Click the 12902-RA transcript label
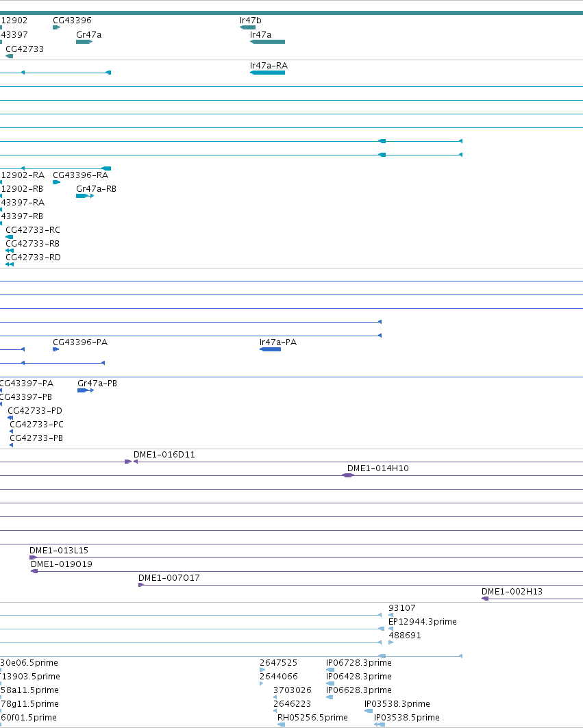This screenshot has width=583, height=728. coord(23,175)
